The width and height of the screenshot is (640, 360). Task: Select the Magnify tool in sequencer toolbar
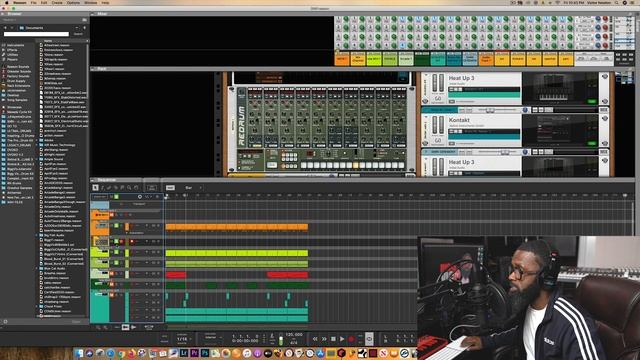click(x=129, y=188)
